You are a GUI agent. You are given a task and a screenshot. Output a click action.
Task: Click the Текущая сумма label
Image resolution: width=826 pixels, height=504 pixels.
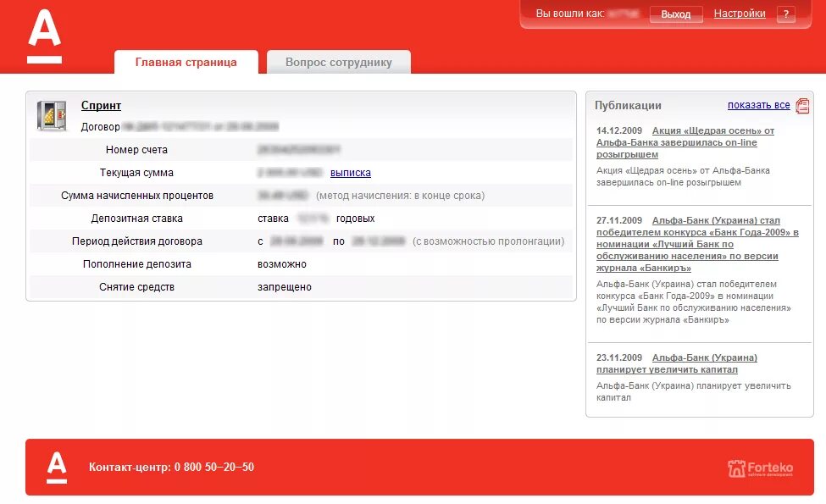tap(136, 173)
